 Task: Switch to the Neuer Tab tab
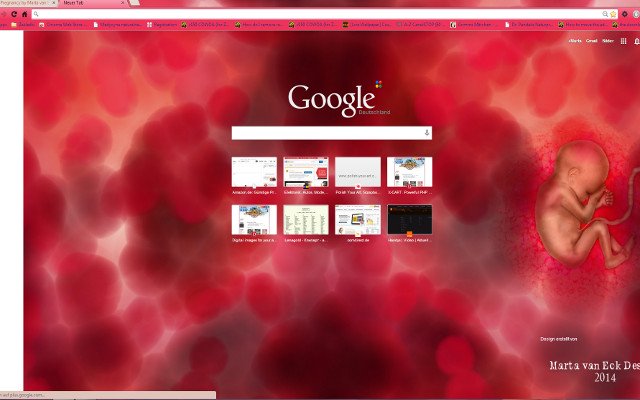click(92, 3)
